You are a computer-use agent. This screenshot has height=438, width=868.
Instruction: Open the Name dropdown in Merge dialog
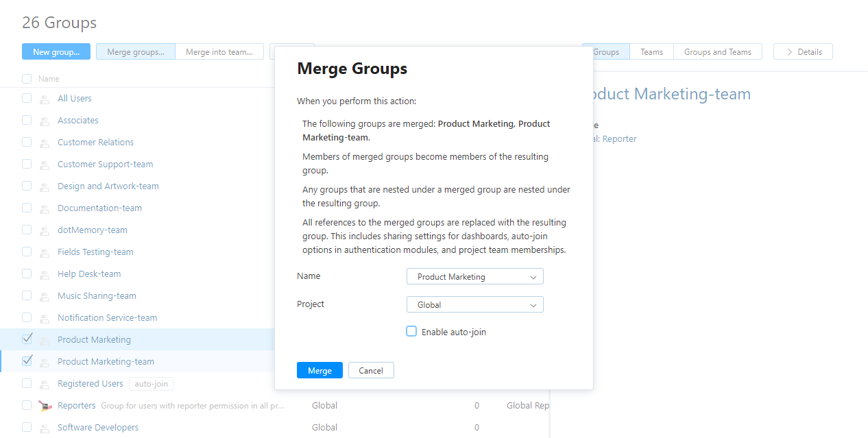(474, 277)
